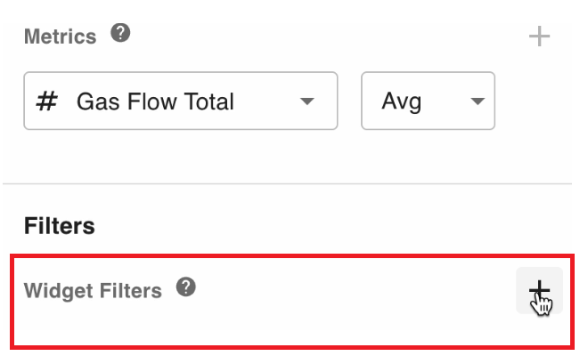Click the Metrics section label
The height and width of the screenshot is (364, 588).
point(60,36)
